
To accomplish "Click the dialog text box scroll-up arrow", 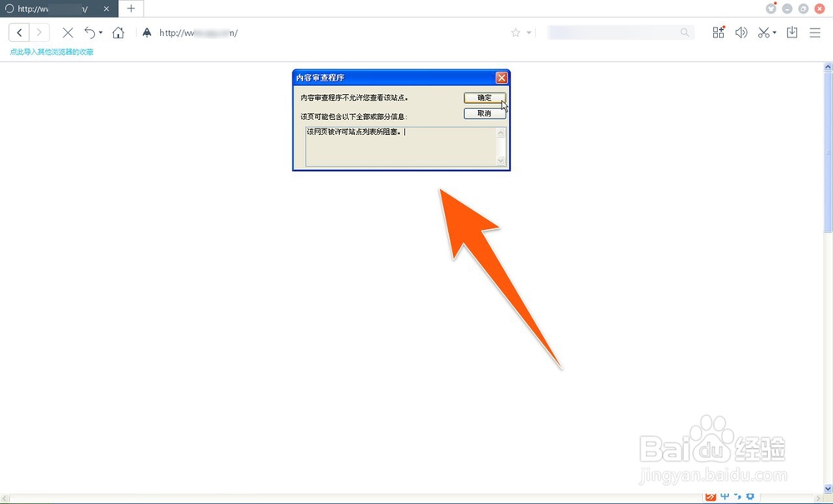I will [x=501, y=132].
